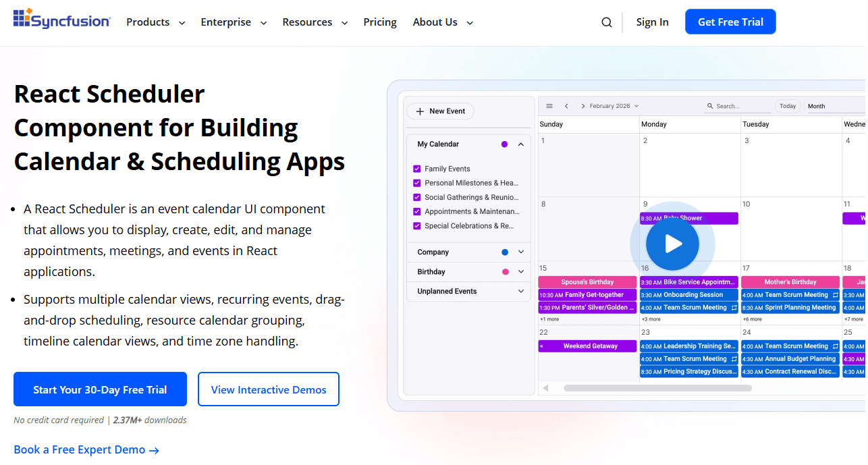Image resolution: width=868 pixels, height=465 pixels.
Task: Click recurrence icon on Tuesday 17 Team Scrum Meeting
Action: (835, 295)
